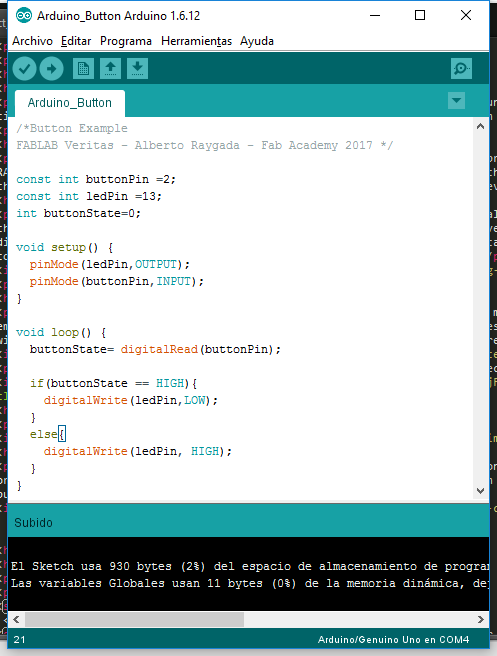Screen dimensions: 497x656
Task: Select the Arduino_Button sketch tab
Action: pyautogui.click(x=70, y=103)
